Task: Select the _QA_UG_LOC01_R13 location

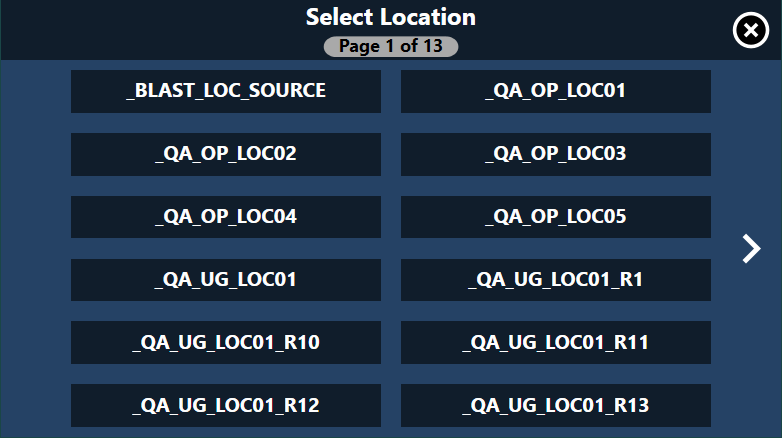Action: tap(556, 406)
